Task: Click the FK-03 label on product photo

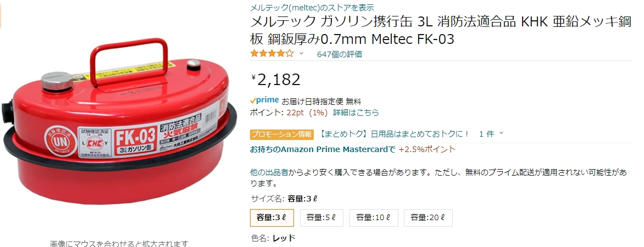Action: (135, 136)
